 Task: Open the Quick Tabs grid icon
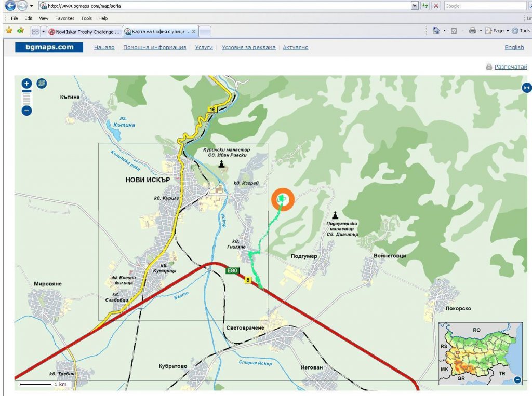[35, 32]
